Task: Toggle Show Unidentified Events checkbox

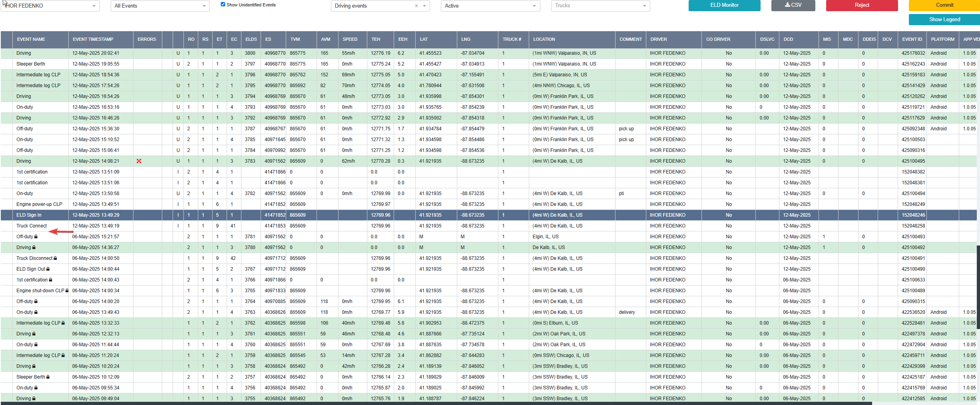Action: point(223,4)
